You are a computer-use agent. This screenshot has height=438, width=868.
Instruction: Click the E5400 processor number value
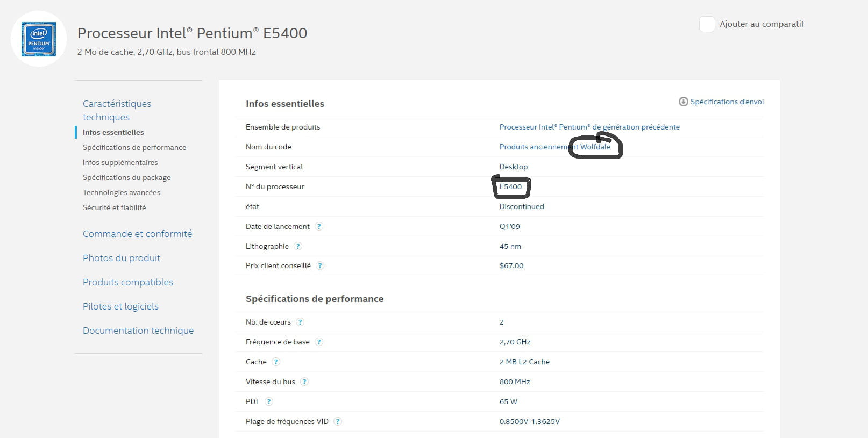[510, 186]
